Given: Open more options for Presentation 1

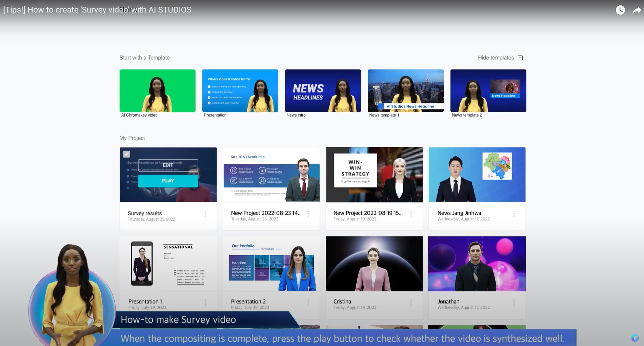Looking at the screenshot, I should pyautogui.click(x=205, y=303).
